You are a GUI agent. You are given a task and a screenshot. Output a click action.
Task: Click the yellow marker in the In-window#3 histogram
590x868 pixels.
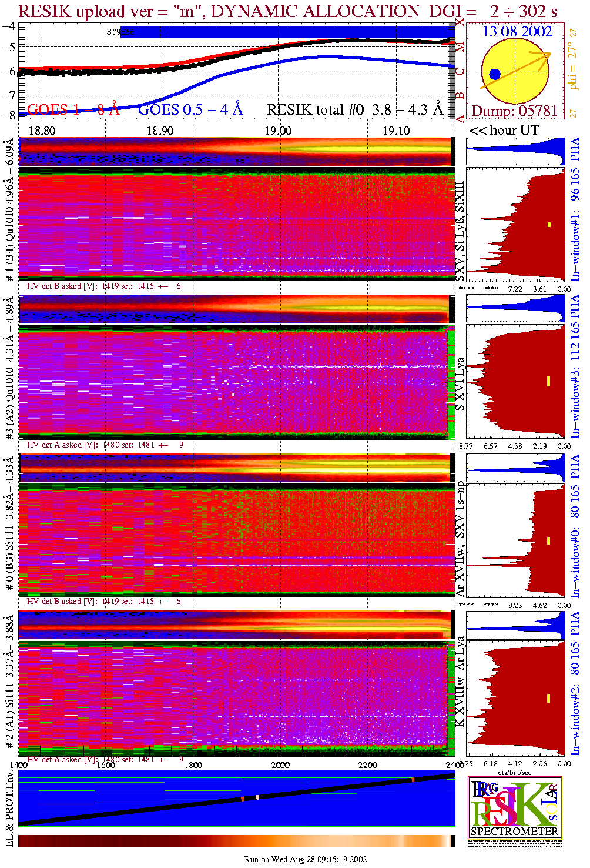coord(548,381)
